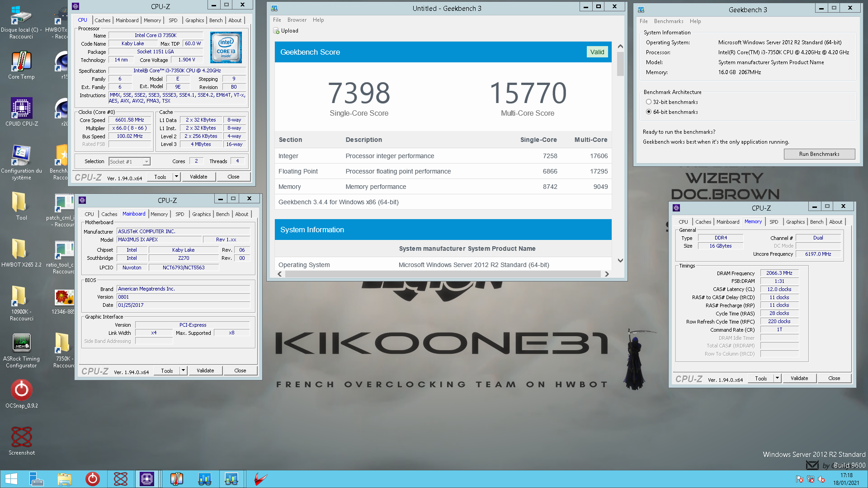The height and width of the screenshot is (488, 868).
Task: Switch to OCSnap power icon in taskbar
Action: pos(92,479)
